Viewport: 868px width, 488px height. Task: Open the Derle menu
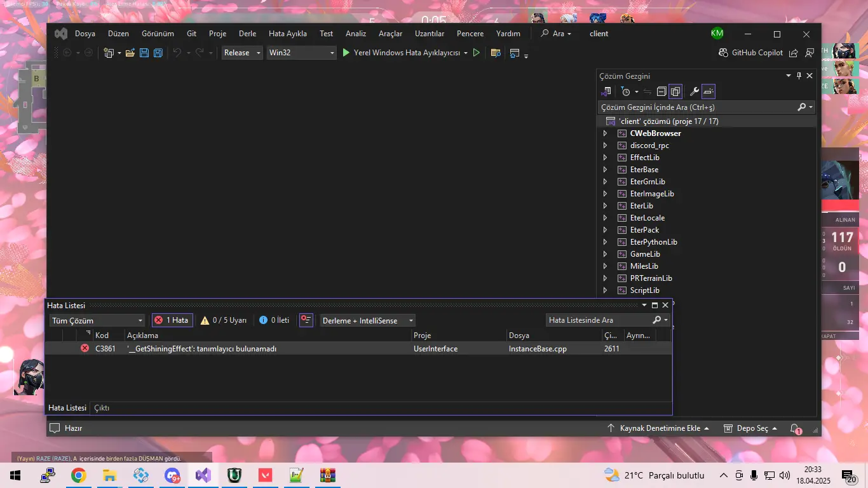(248, 34)
